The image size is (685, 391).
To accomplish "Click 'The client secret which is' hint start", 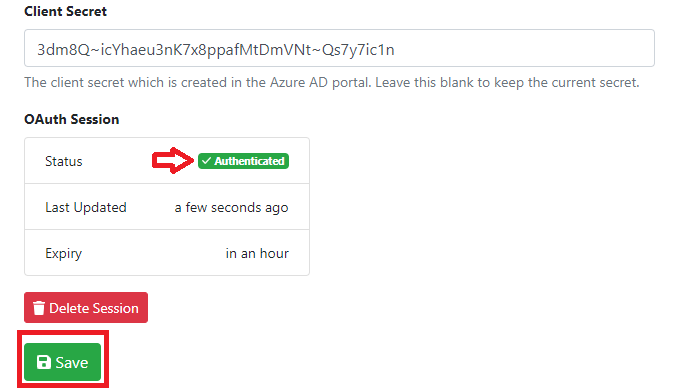I will point(100,82).
